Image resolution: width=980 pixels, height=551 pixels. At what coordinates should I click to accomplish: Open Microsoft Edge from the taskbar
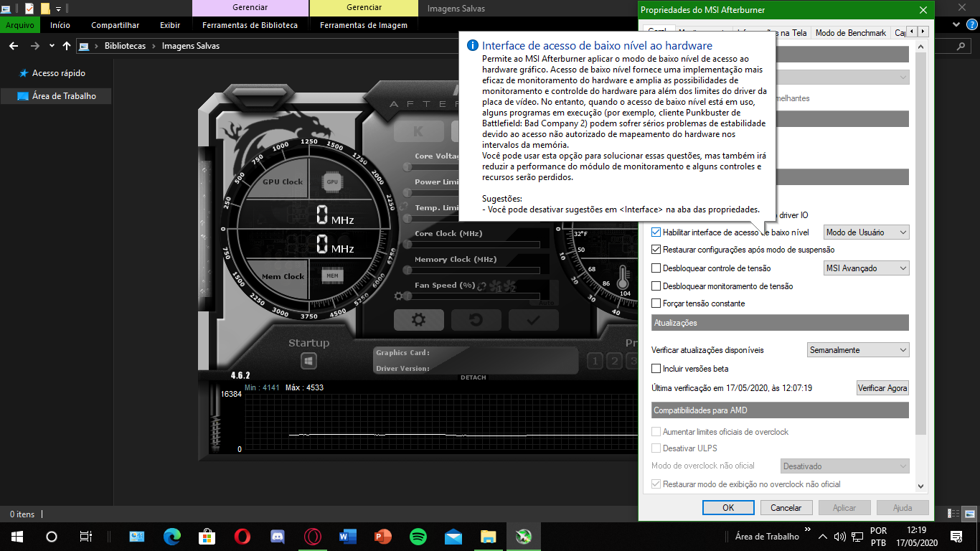(x=172, y=536)
